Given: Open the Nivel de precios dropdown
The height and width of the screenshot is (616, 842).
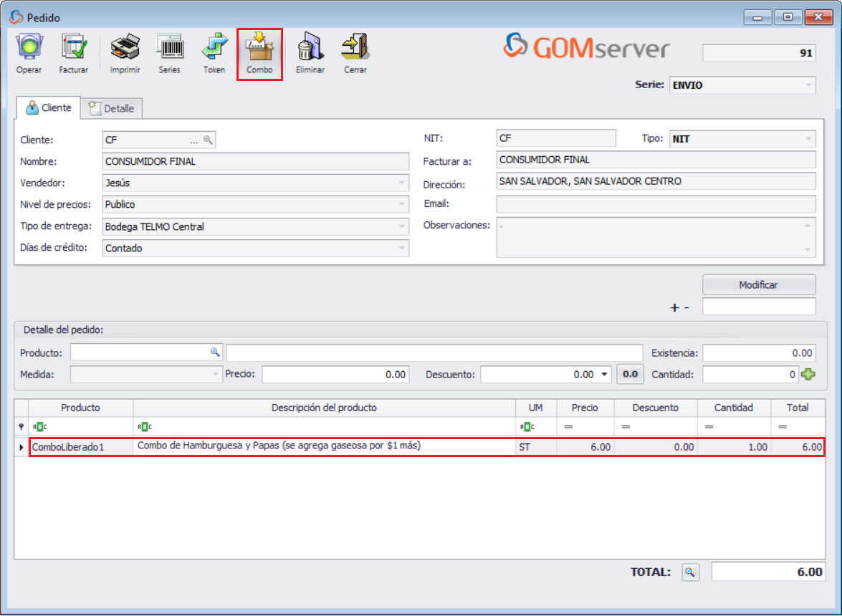Looking at the screenshot, I should coord(401,205).
